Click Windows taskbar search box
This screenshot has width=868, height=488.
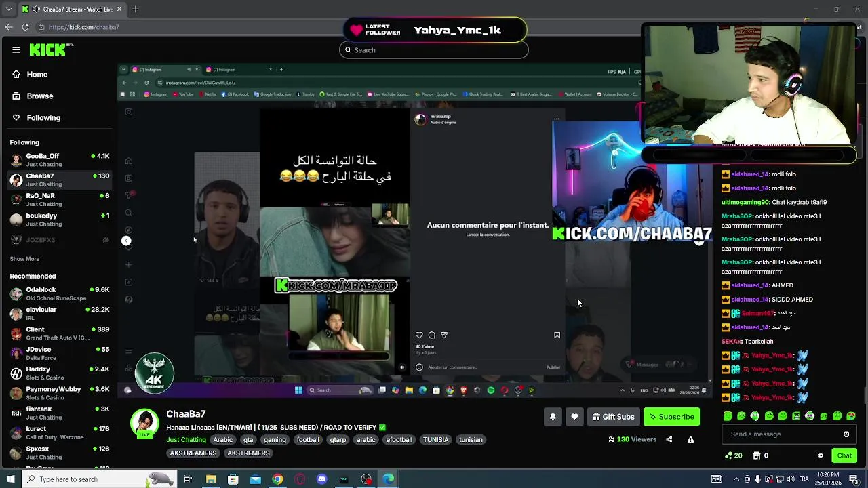[x=98, y=479]
